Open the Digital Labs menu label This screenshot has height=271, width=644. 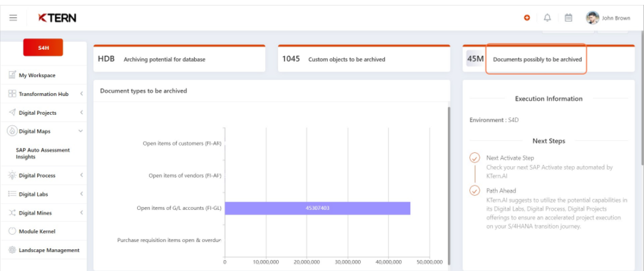[x=33, y=195]
